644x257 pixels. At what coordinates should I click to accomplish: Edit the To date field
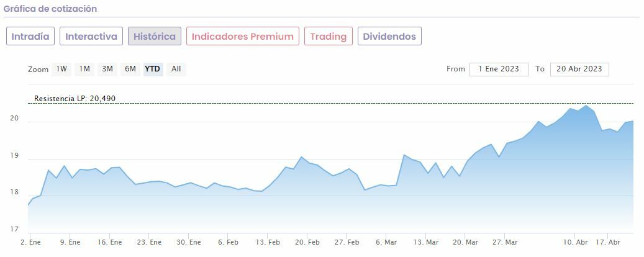[x=579, y=69]
